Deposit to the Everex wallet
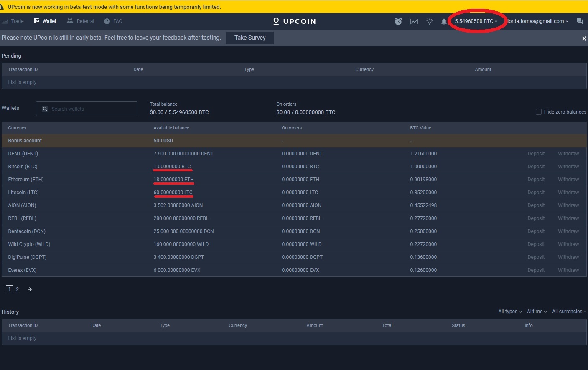Screen dimensions: 588x370 click(x=536, y=270)
